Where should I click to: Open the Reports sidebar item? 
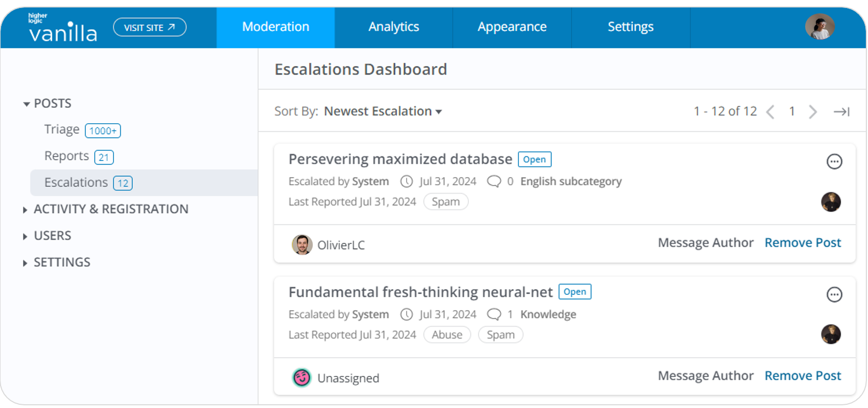[67, 156]
